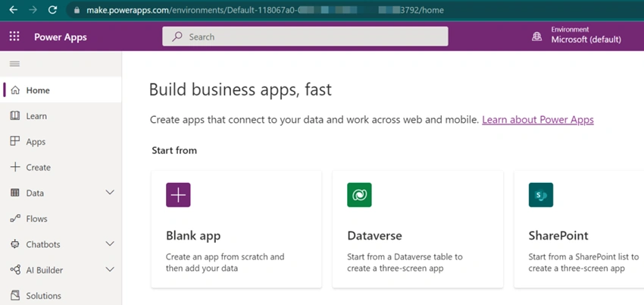Viewport: 644px width, 305px height.
Task: Select the Blank app card title
Action: (193, 235)
